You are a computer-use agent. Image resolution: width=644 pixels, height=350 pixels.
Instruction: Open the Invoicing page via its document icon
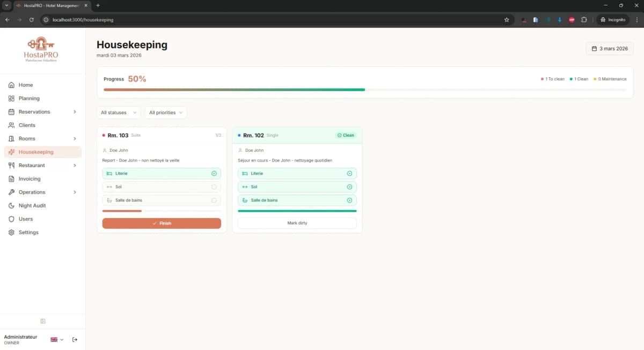(11, 178)
